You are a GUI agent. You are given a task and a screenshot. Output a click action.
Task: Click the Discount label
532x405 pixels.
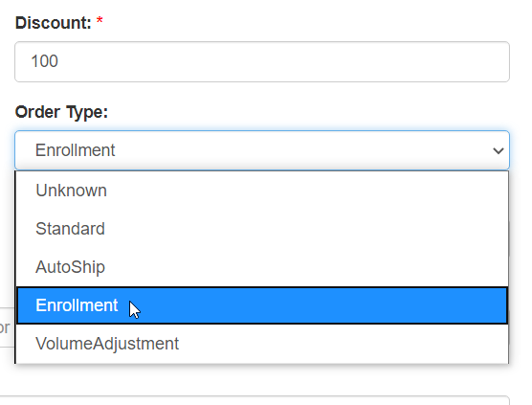click(x=54, y=23)
